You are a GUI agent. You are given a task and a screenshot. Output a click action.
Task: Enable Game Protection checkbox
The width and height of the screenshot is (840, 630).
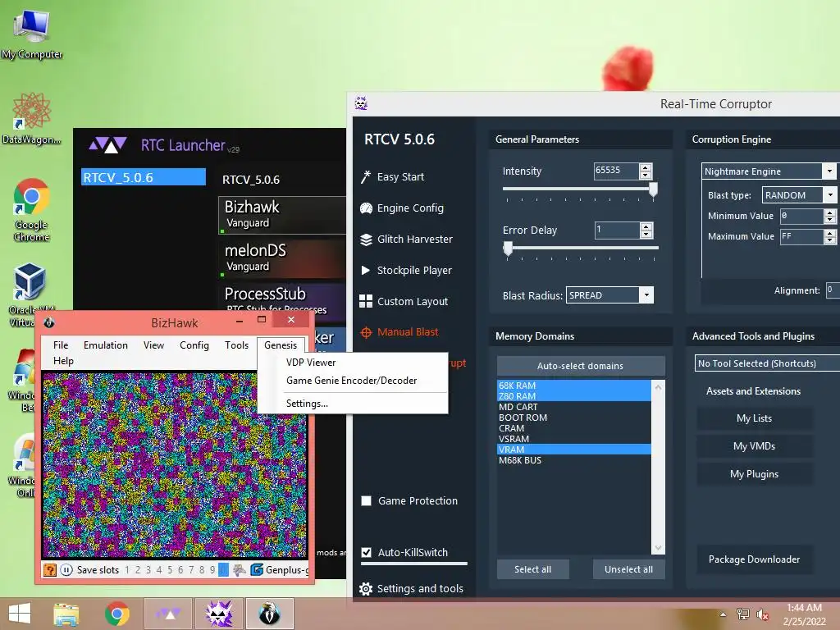point(367,501)
